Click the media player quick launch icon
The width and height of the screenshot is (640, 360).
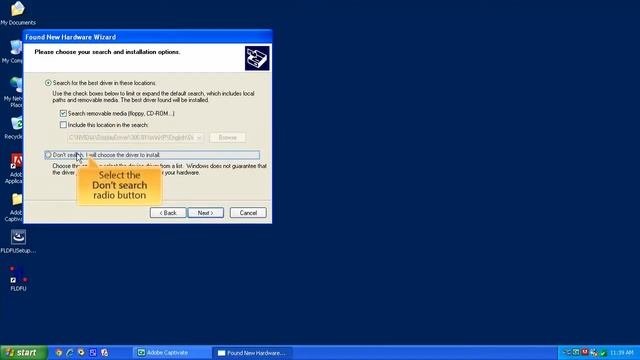coord(81,353)
